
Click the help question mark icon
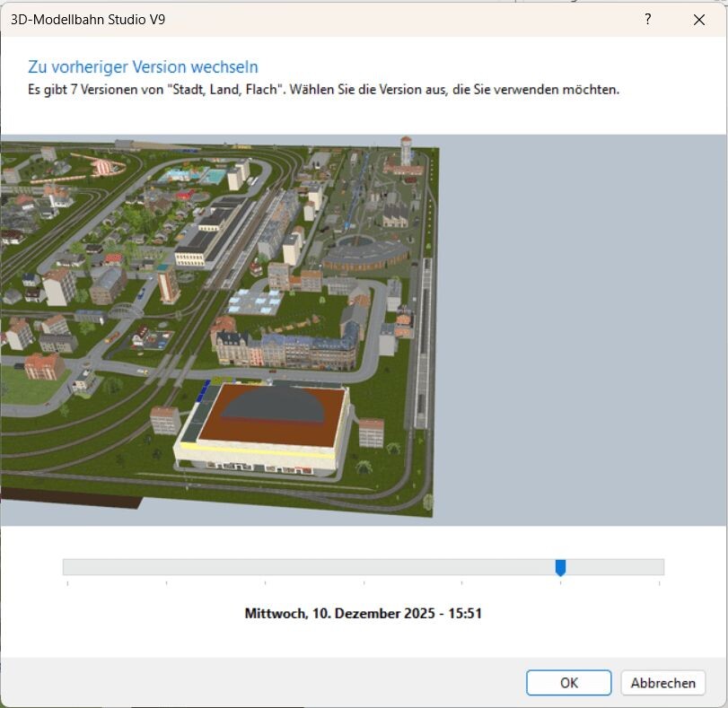point(647,19)
